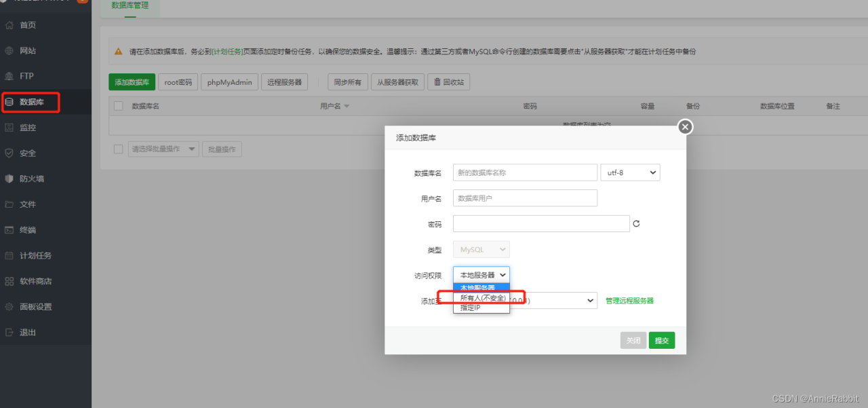Launch the 终端 terminal
This screenshot has width=868, height=408.
pos(28,229)
